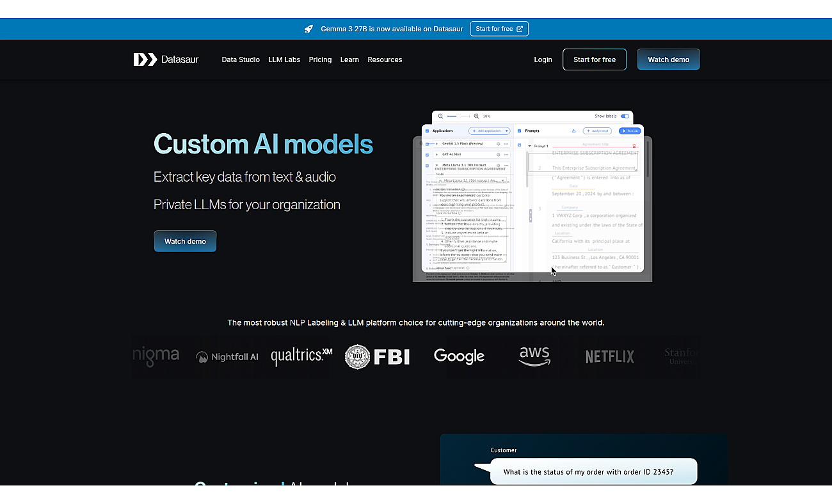The height and width of the screenshot is (504, 832).
Task: Click Watch demo in the header
Action: click(x=668, y=59)
